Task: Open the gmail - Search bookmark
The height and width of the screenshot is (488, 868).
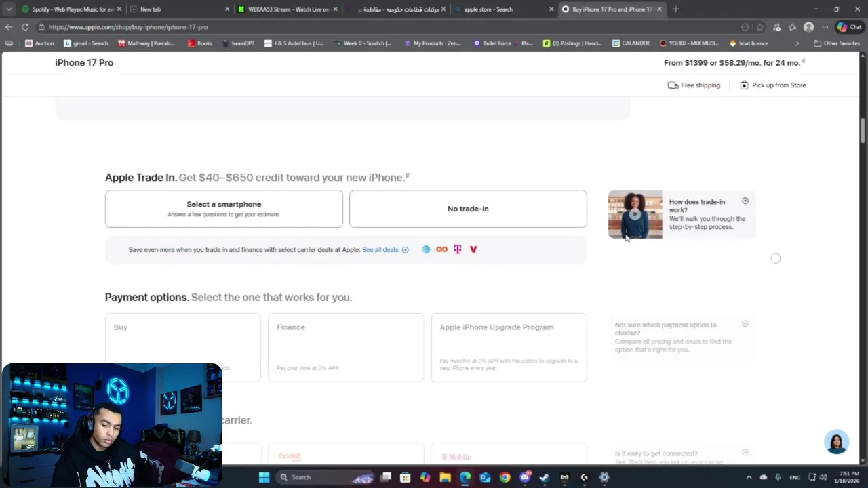Action: coord(86,43)
